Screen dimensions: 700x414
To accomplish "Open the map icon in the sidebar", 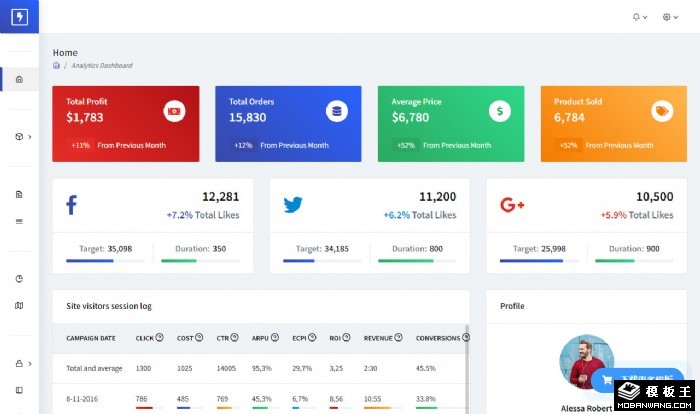I will (x=19, y=306).
